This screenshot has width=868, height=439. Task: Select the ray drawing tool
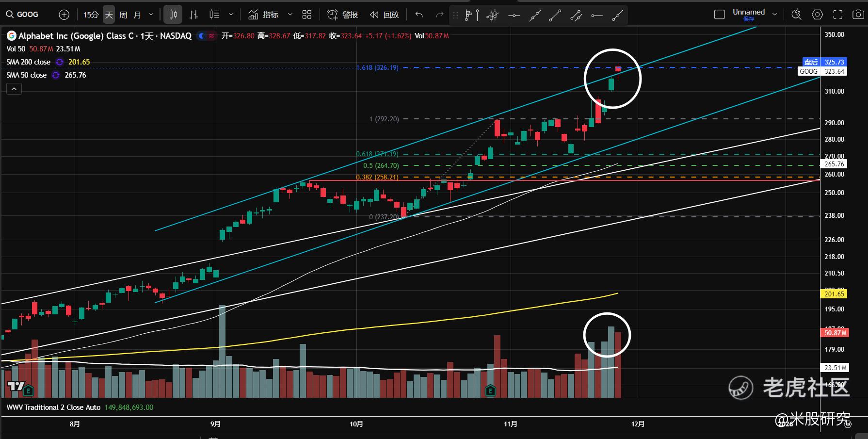[617, 16]
